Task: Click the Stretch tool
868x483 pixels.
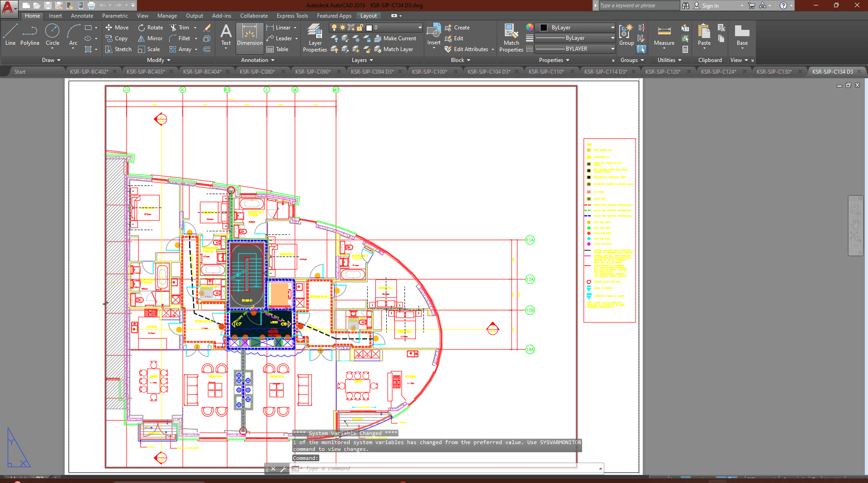Action: coord(119,49)
